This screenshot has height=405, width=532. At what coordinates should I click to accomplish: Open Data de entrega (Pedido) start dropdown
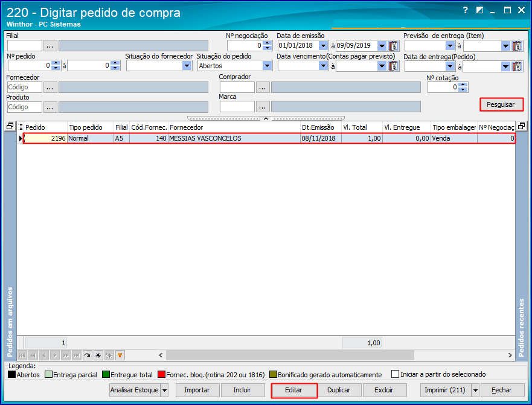pyautogui.click(x=450, y=66)
